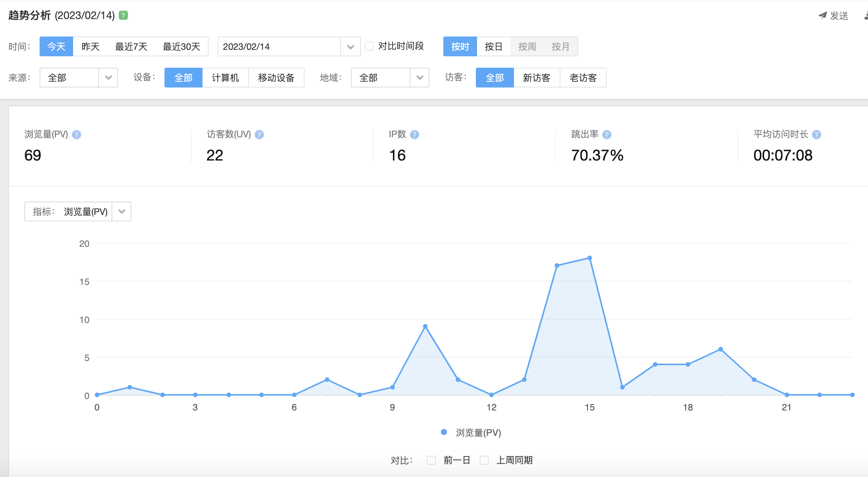Expand the 地域 region dropdown
This screenshot has height=477, width=868.
pos(420,78)
